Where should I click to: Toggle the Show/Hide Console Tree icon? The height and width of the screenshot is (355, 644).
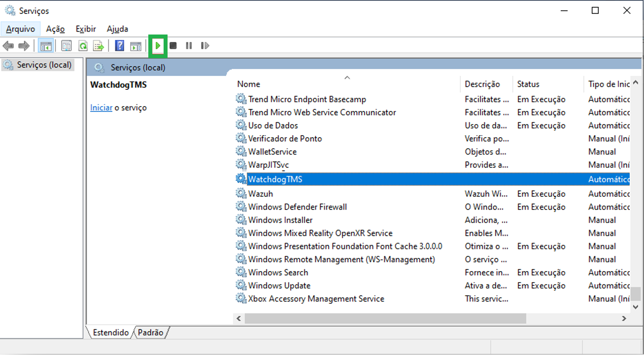coord(46,46)
